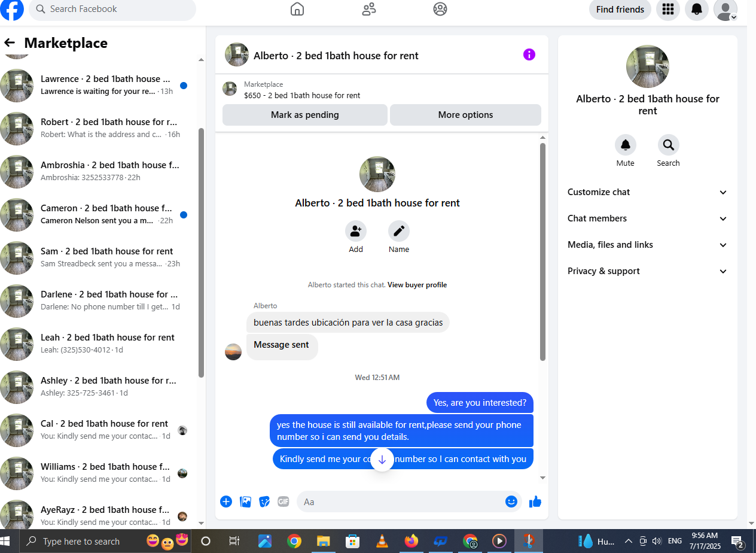Open Sam conversation in list
This screenshot has width=756, height=553.
pos(99,257)
